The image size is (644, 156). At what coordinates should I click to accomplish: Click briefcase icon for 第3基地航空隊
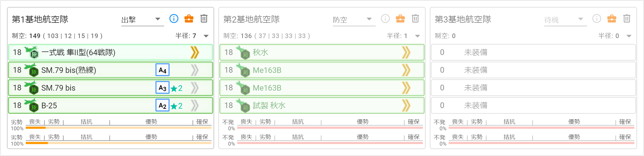pos(612,18)
